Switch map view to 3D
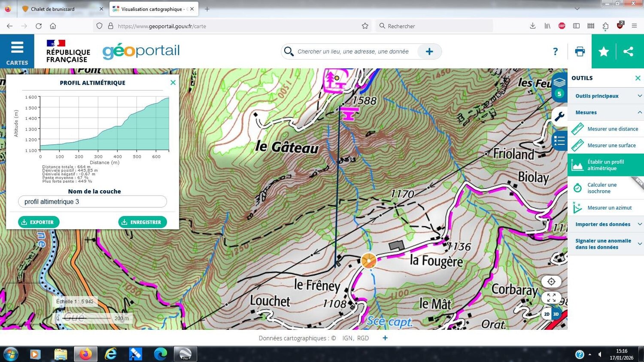The width and height of the screenshot is (644, 362). click(x=556, y=314)
